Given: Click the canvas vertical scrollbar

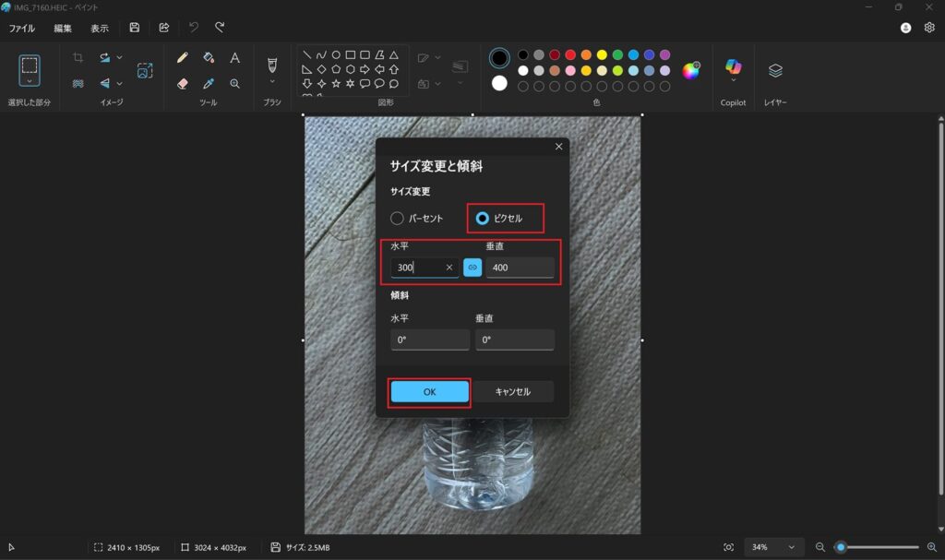Looking at the screenshot, I should 940,307.
